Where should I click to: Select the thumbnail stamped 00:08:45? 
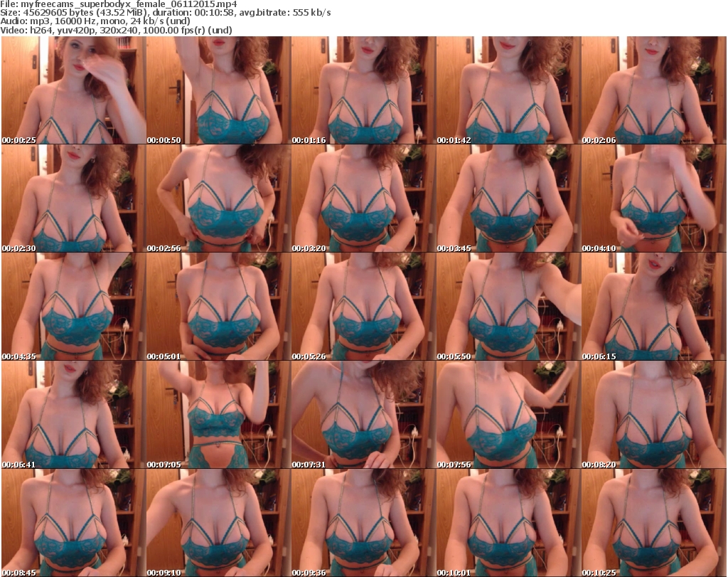coord(73,523)
